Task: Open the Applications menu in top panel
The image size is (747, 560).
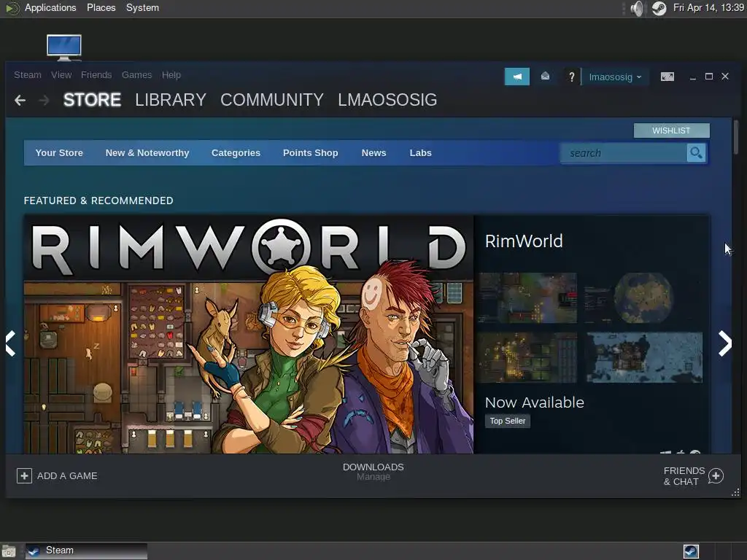Action: 50,7
